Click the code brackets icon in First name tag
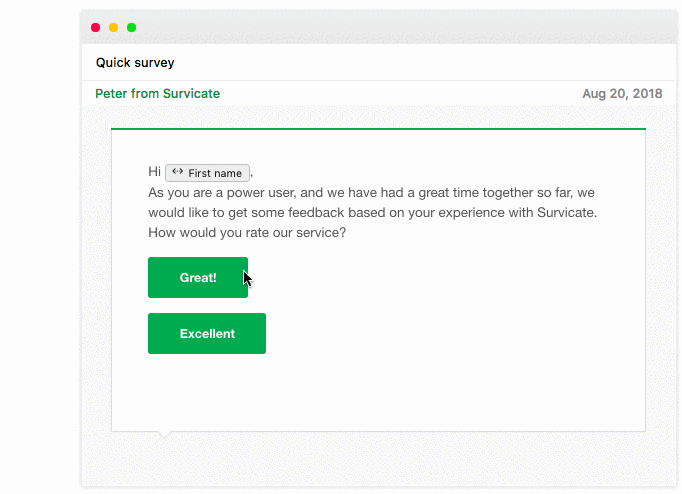 (x=177, y=172)
